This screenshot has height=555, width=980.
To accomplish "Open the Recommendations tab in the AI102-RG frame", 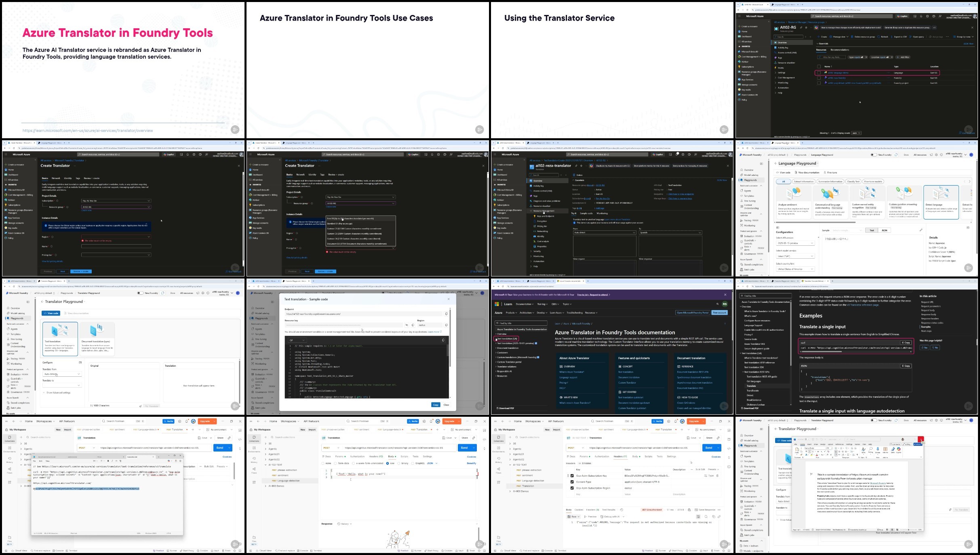I will click(x=840, y=50).
